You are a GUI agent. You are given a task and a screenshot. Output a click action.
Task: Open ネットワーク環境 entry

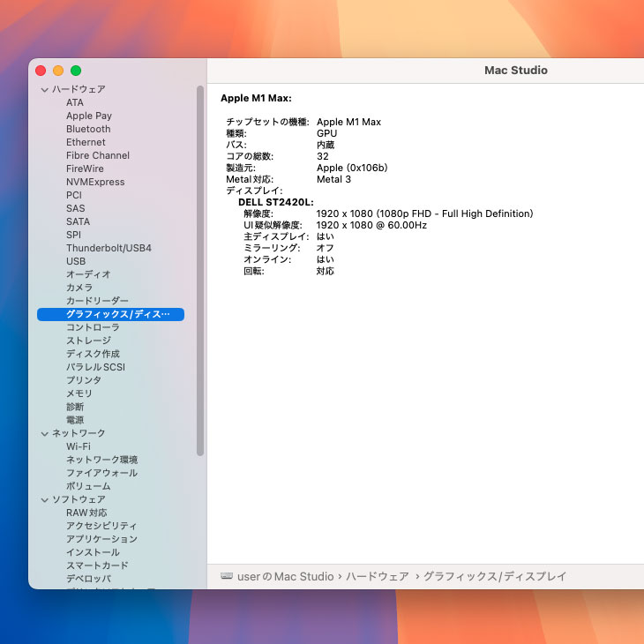101,460
